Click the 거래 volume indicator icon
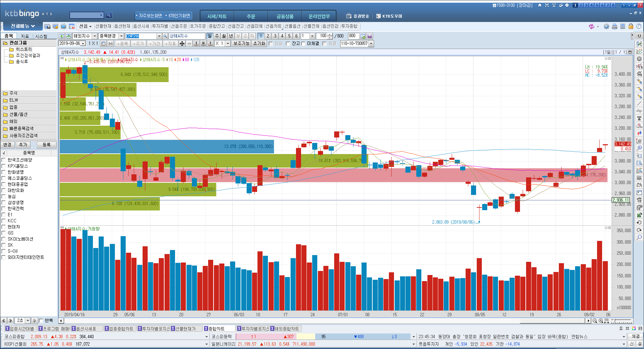The image size is (644, 349). 639,74
